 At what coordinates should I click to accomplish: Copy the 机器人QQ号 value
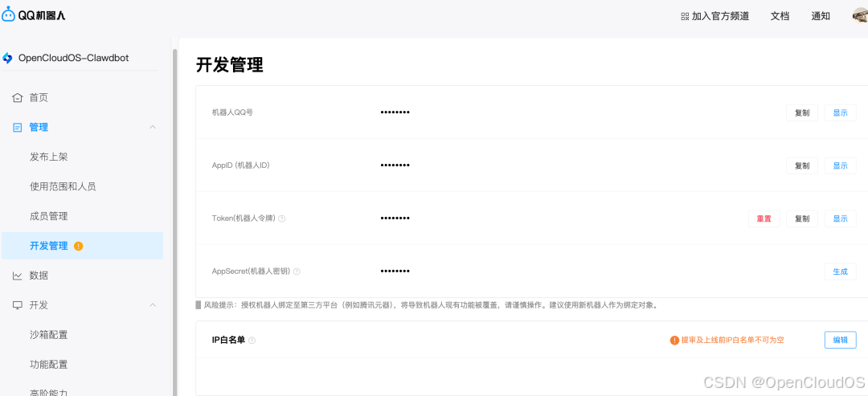[802, 112]
